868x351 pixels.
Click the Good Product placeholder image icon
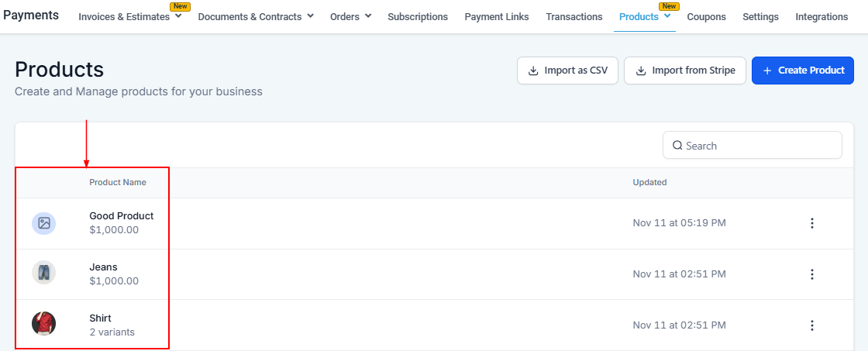[43, 223]
